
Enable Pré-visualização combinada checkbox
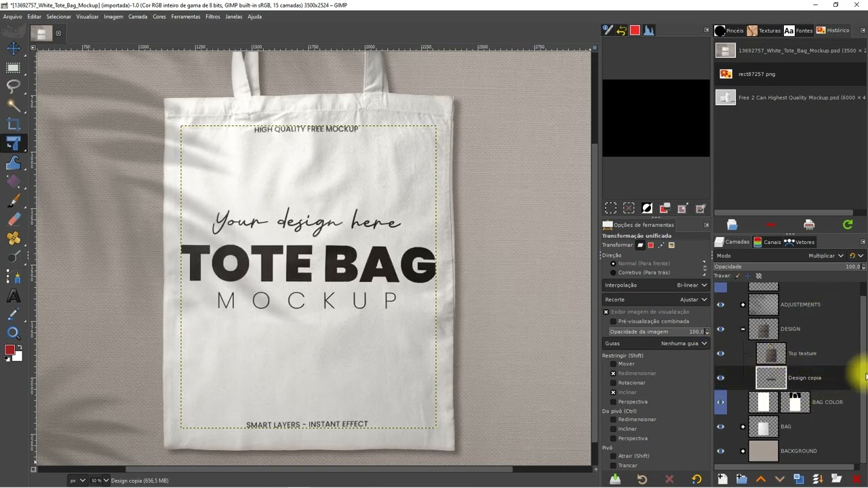click(614, 321)
